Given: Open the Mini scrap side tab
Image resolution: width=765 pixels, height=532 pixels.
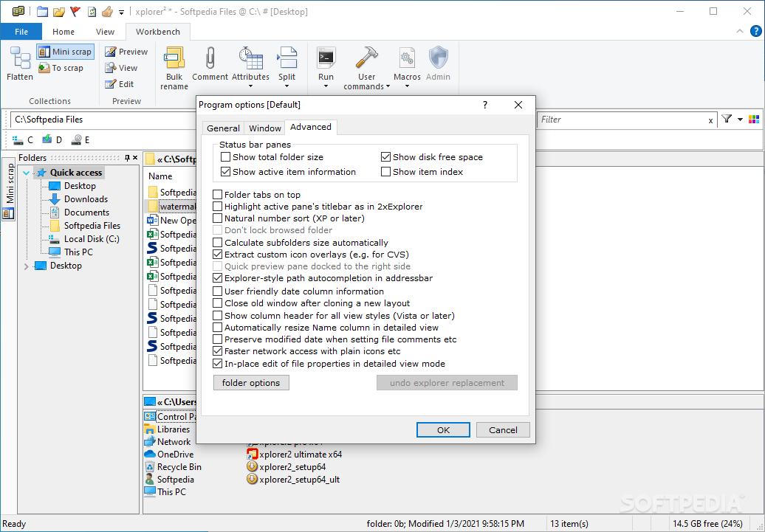Looking at the screenshot, I should (x=9, y=189).
